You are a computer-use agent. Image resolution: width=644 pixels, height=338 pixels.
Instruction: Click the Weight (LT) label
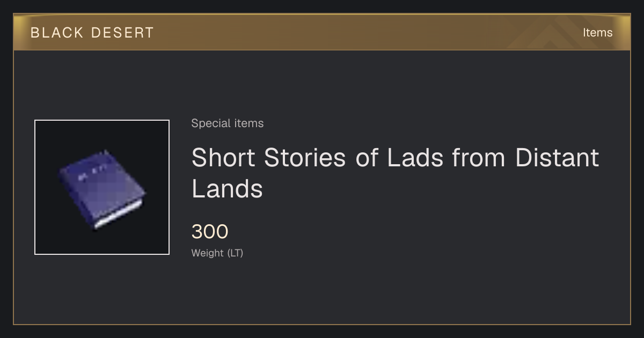coord(217,253)
